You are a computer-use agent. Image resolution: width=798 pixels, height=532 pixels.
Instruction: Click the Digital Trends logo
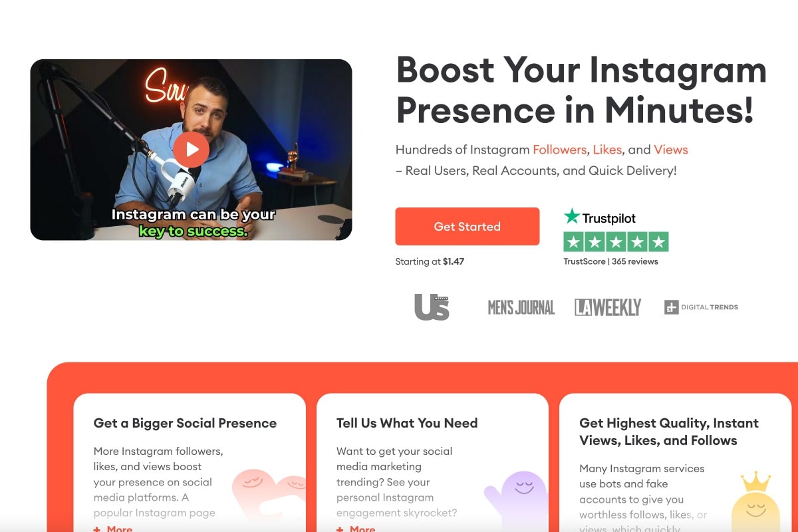[x=701, y=307]
